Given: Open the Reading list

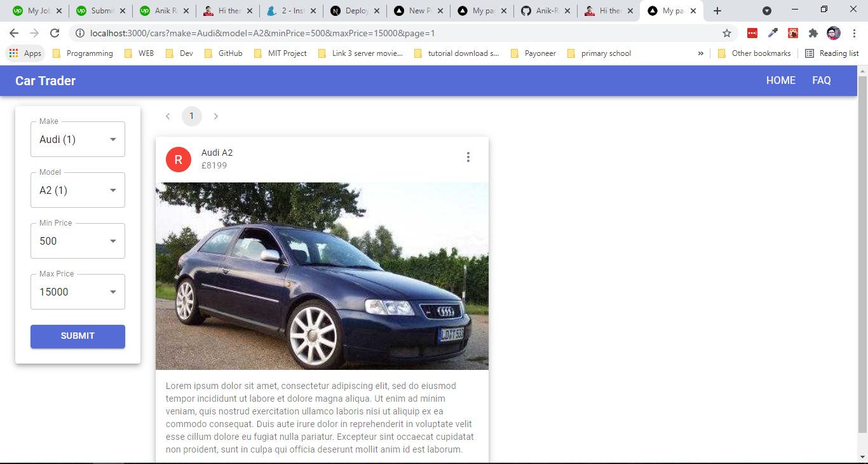Looking at the screenshot, I should 832,53.
